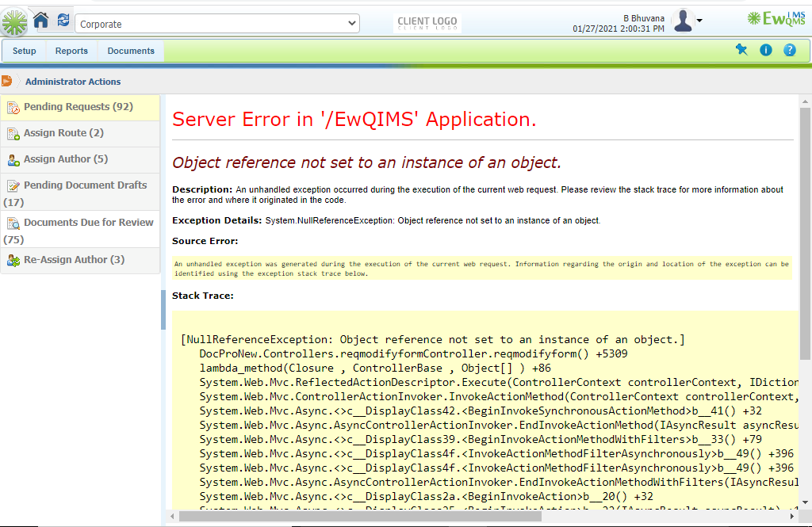
Task: Click the 'DisplayClass42' stack trace line
Action: [x=481, y=411]
